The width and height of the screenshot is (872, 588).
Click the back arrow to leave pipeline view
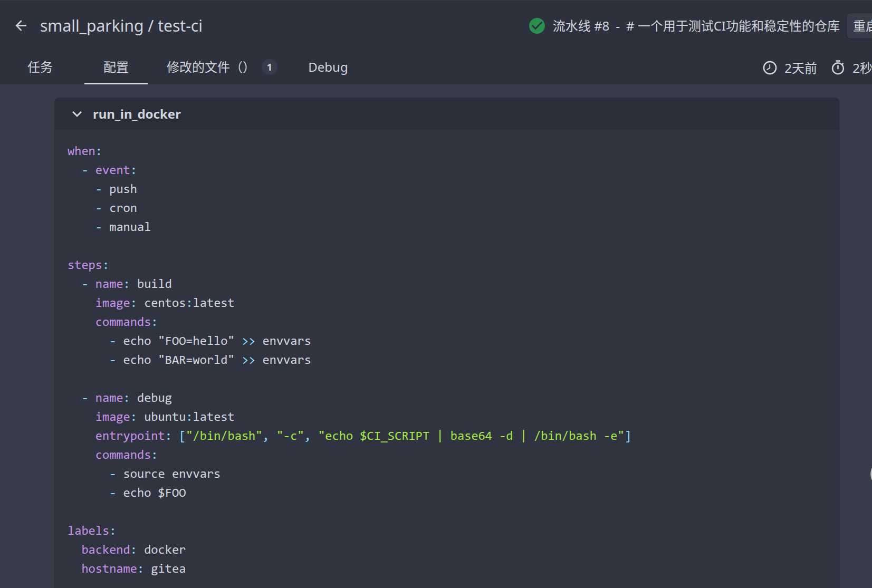[x=21, y=25]
